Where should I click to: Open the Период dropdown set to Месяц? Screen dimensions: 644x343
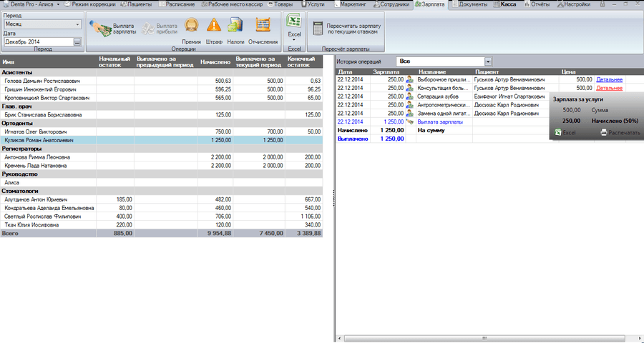(78, 24)
